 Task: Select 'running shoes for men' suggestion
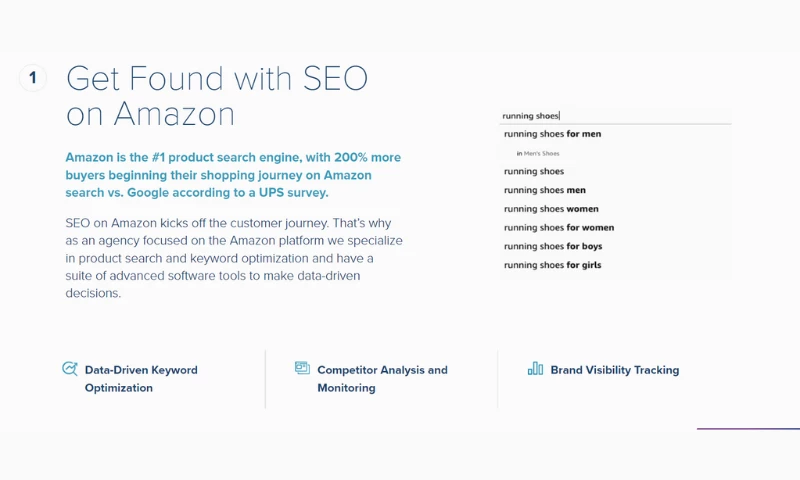[x=552, y=134]
